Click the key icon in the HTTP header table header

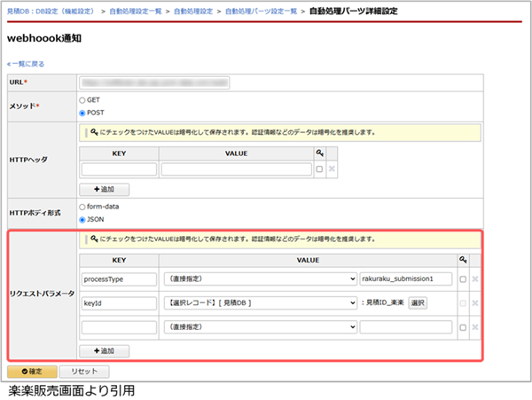319,153
